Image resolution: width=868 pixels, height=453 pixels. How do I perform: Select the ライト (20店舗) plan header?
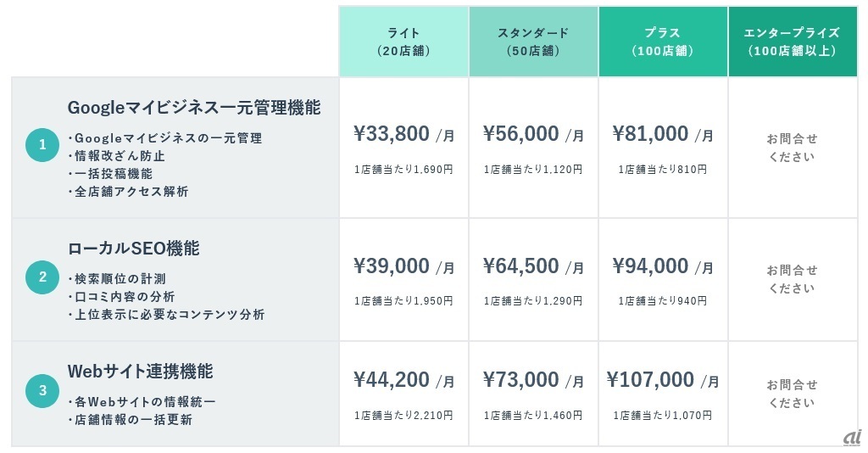pyautogui.click(x=403, y=42)
